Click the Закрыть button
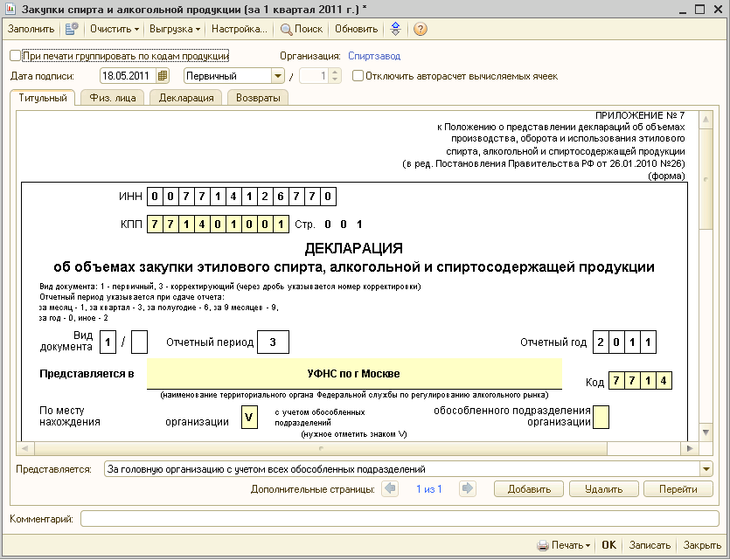730x560 pixels. pyautogui.click(x=702, y=545)
